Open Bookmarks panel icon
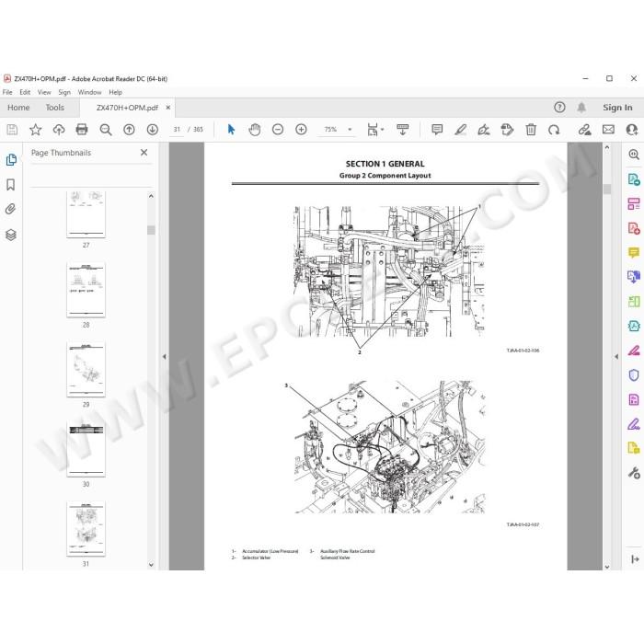Viewport: 644px width, 644px height. click(11, 185)
